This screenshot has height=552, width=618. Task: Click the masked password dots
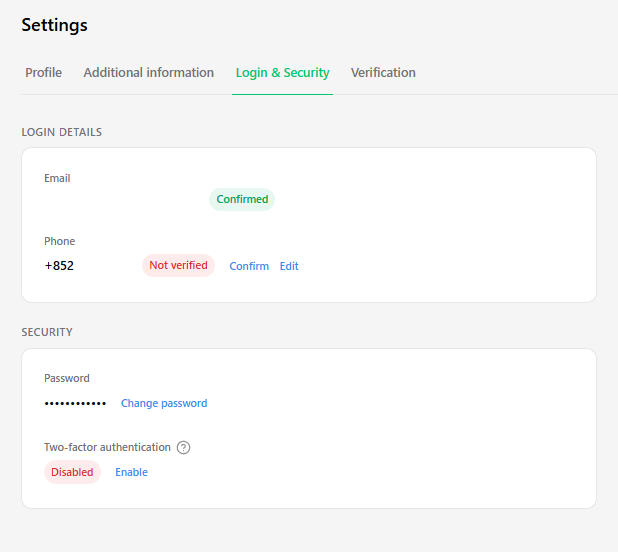point(75,403)
